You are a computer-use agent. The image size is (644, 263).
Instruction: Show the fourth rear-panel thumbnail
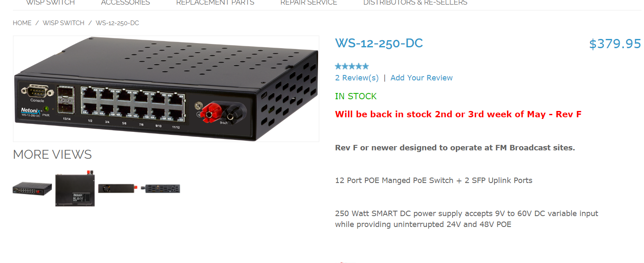(160, 188)
